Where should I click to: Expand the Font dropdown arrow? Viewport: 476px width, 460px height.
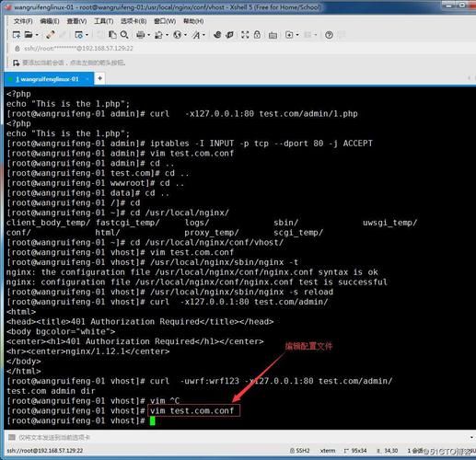203,35
